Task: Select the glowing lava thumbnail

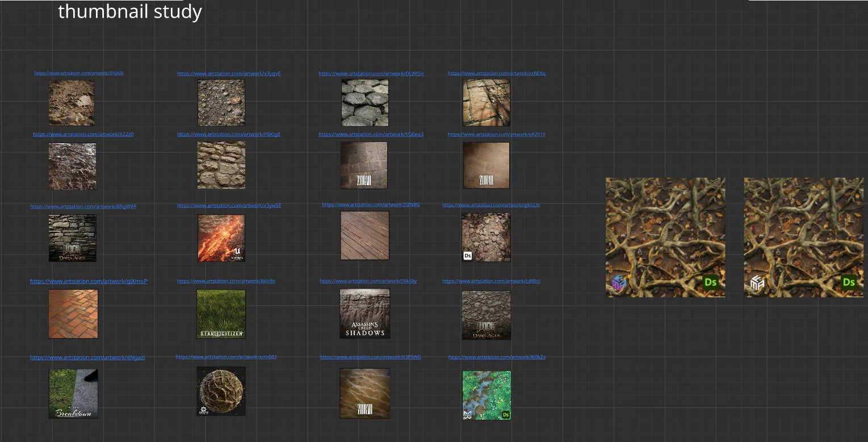Action: click(x=221, y=238)
